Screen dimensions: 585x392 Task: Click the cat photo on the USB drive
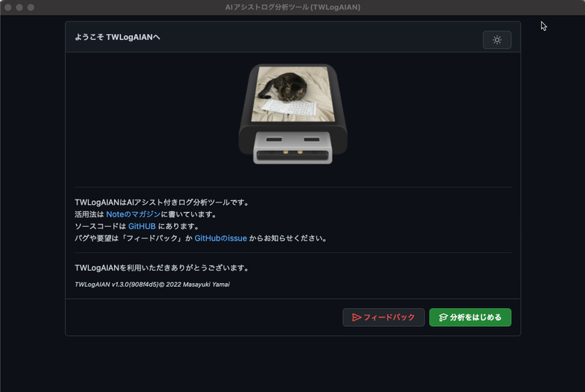click(x=289, y=94)
